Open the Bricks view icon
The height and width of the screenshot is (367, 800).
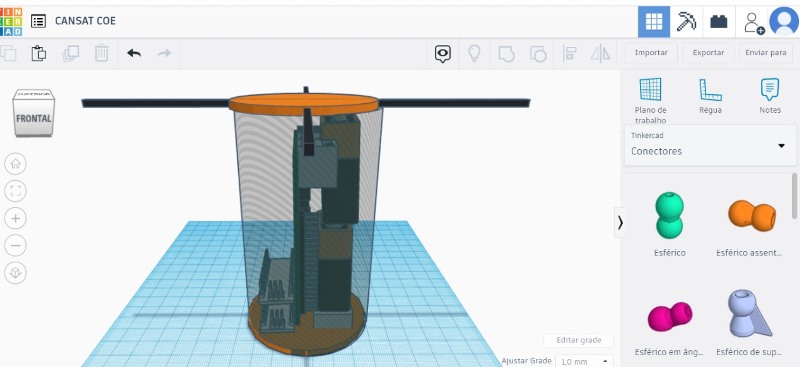click(x=719, y=21)
